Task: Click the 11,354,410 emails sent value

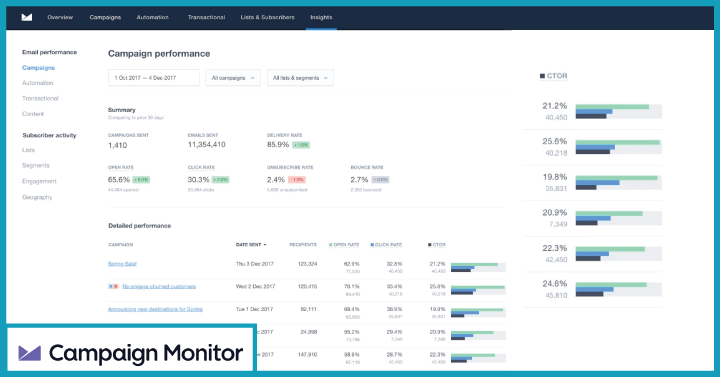Action: pyautogui.click(x=207, y=145)
